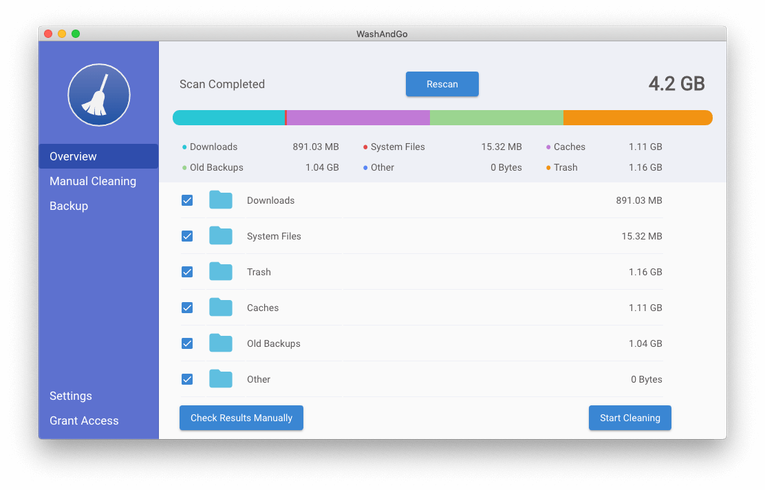Click the Downloads row label in list
The width and height of the screenshot is (765, 490).
tap(271, 201)
